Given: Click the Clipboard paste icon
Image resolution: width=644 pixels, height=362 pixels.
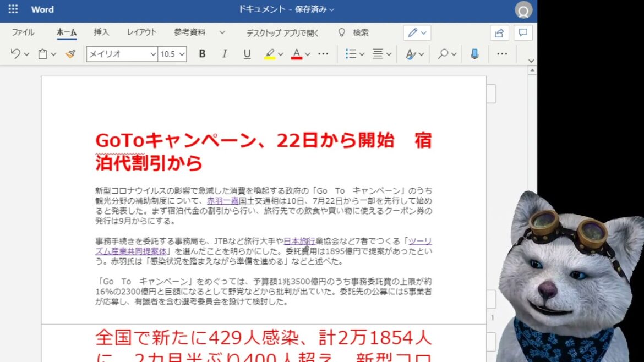Looking at the screenshot, I should pyautogui.click(x=42, y=54).
